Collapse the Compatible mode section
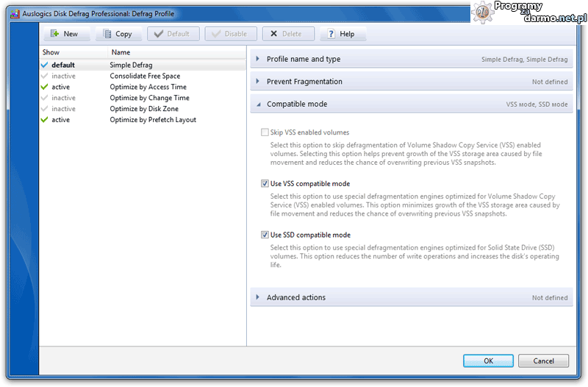The width and height of the screenshot is (588, 387). pyautogui.click(x=258, y=104)
